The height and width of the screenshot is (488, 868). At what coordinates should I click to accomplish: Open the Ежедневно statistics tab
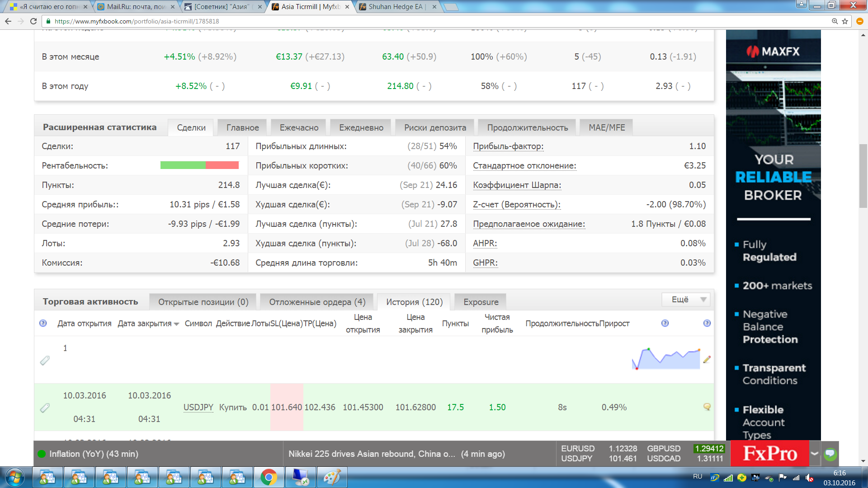361,127
